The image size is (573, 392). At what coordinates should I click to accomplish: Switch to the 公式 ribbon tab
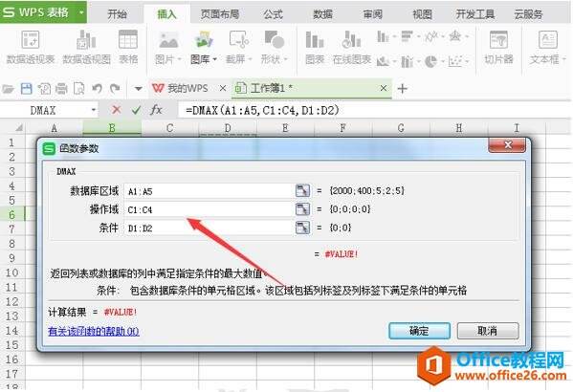pyautogui.click(x=273, y=14)
